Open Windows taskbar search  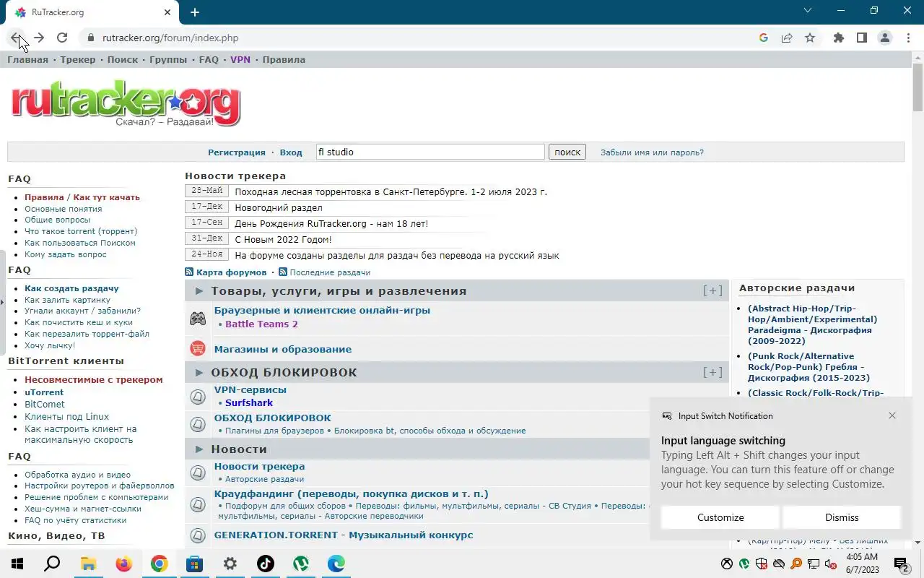[52, 564]
